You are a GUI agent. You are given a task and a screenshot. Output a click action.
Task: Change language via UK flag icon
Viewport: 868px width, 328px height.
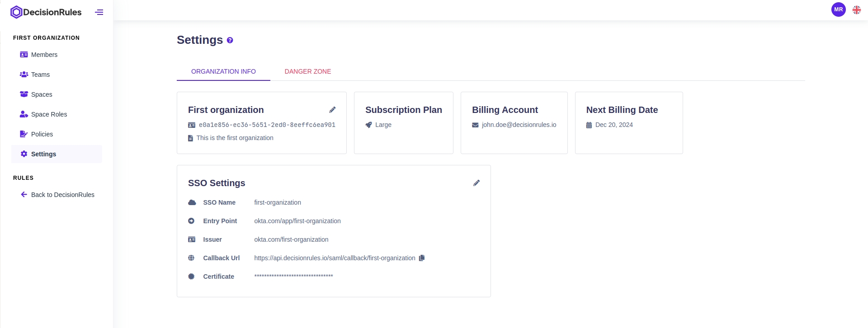point(856,9)
